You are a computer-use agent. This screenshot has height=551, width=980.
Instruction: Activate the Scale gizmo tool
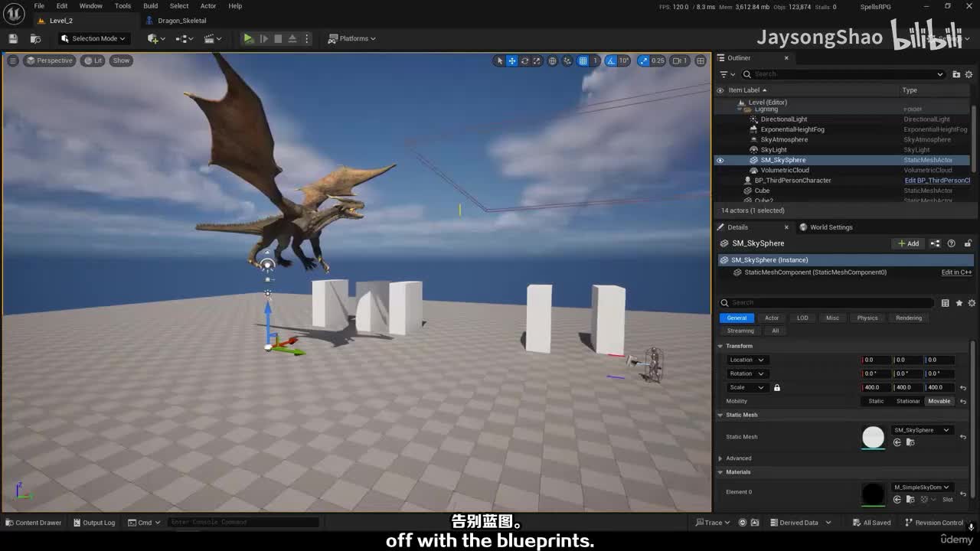[537, 60]
